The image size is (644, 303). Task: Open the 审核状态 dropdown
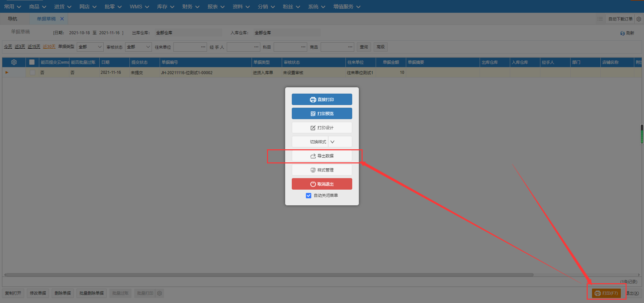coord(138,47)
